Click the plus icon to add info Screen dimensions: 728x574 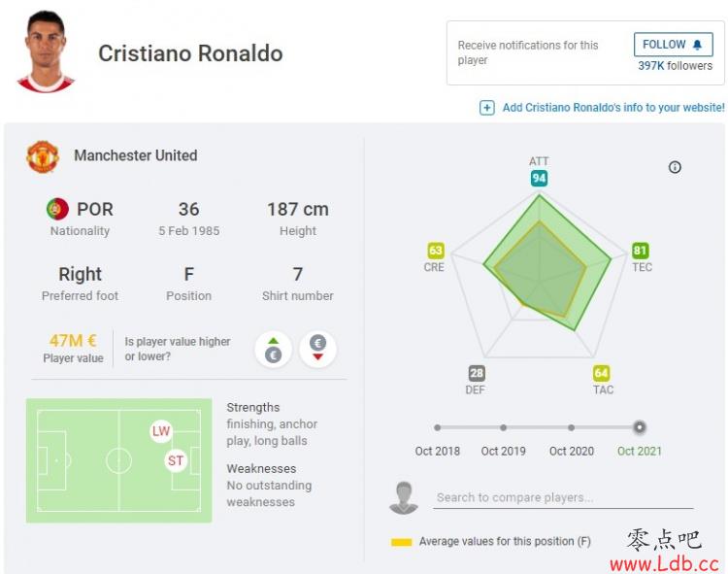(x=486, y=108)
